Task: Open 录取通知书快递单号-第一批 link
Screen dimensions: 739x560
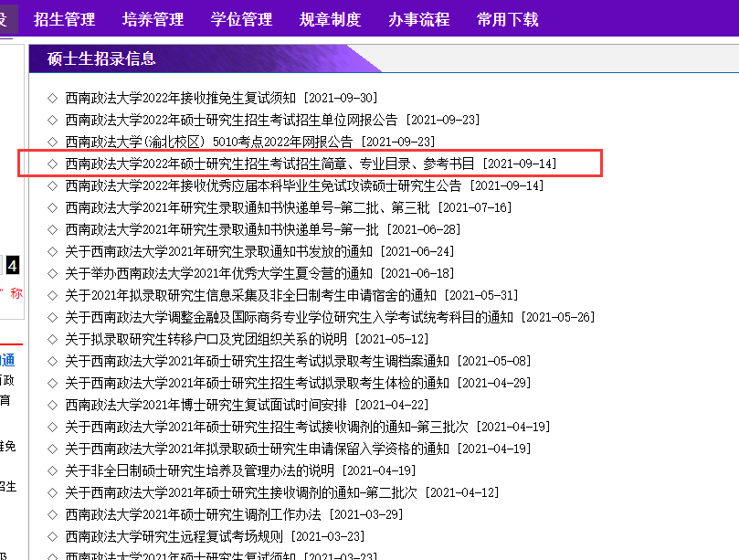Action: [222, 229]
